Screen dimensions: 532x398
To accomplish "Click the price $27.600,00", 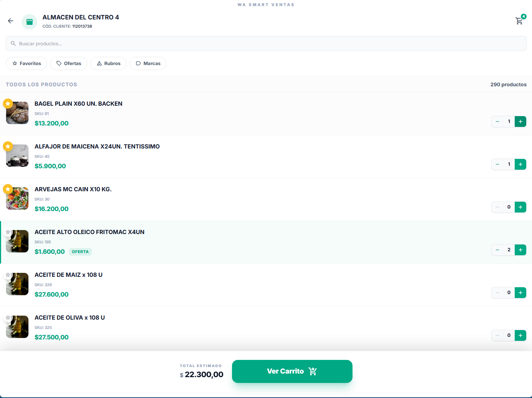I will click(51, 294).
